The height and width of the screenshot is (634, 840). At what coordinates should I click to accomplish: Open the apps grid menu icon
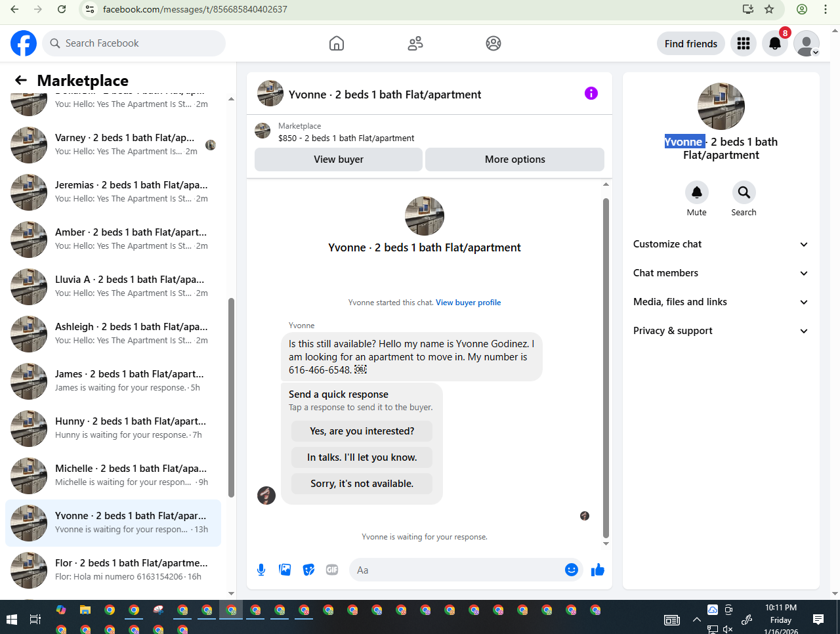point(744,43)
